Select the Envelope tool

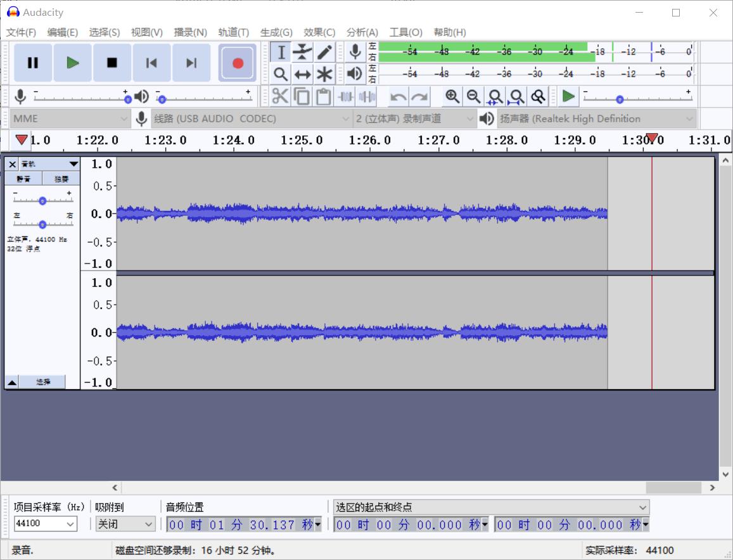(302, 52)
